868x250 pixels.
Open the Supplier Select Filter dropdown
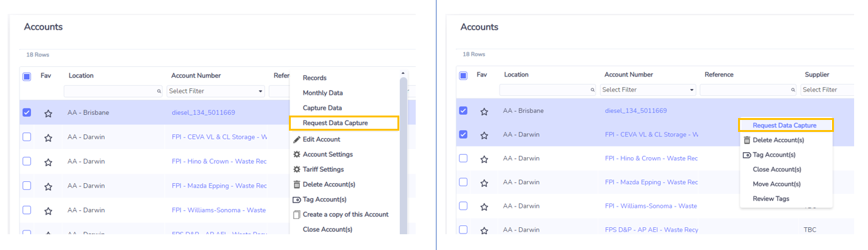click(x=827, y=90)
